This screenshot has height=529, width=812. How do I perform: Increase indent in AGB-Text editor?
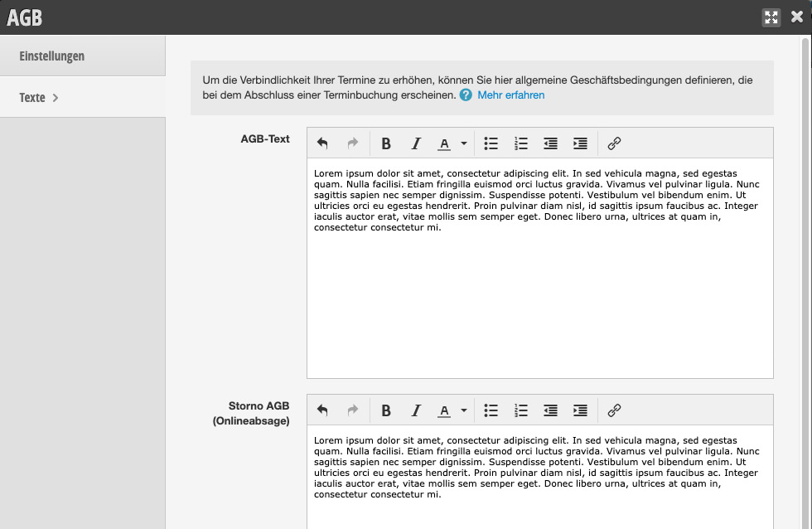pos(581,143)
